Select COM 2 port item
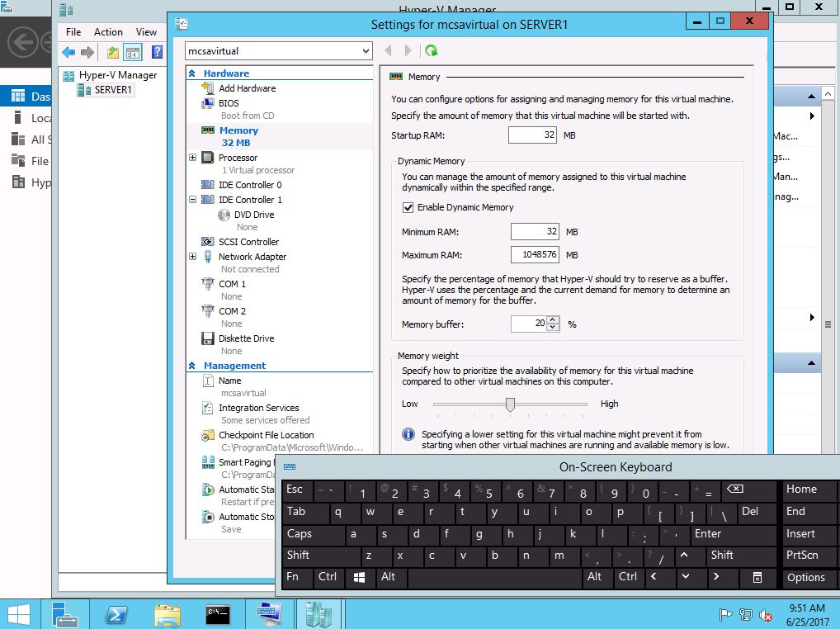Image resolution: width=840 pixels, height=629 pixels. (x=232, y=312)
